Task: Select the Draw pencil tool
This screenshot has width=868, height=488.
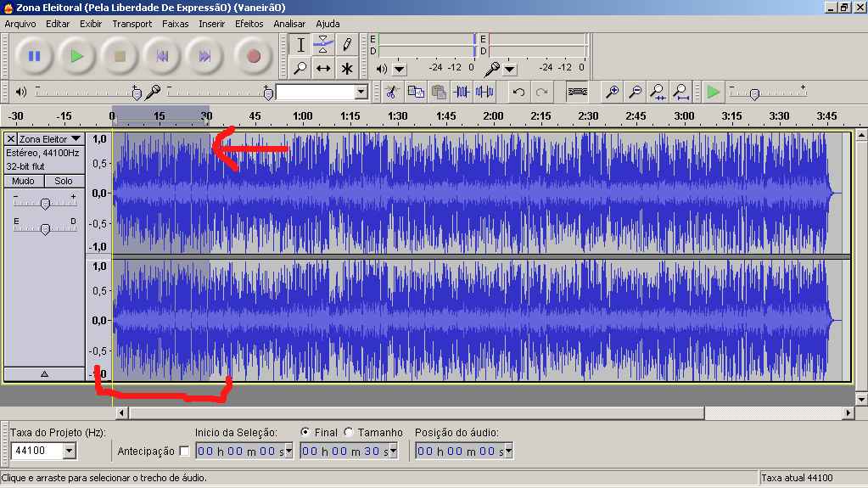Action: pyautogui.click(x=347, y=44)
